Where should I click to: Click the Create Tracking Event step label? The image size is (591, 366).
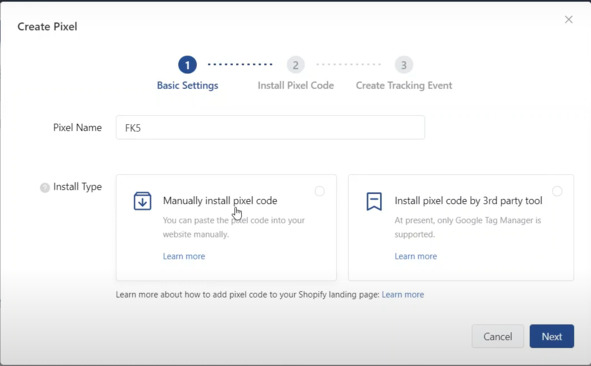pos(404,86)
